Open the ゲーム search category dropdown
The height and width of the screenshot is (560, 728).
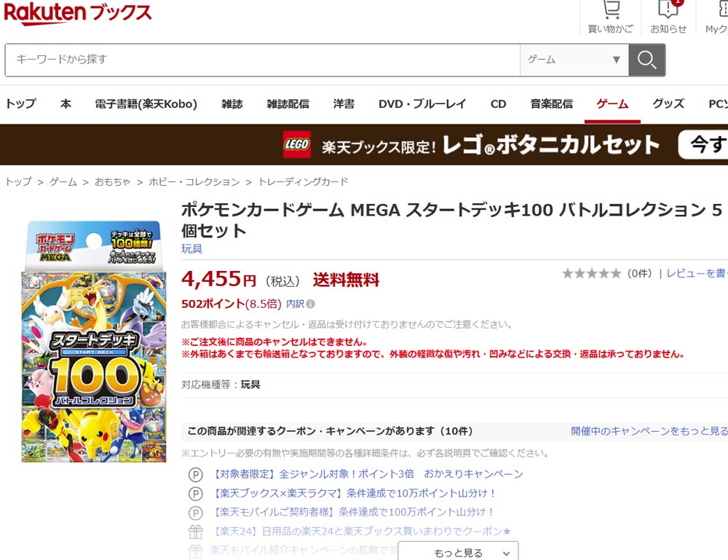tap(572, 60)
